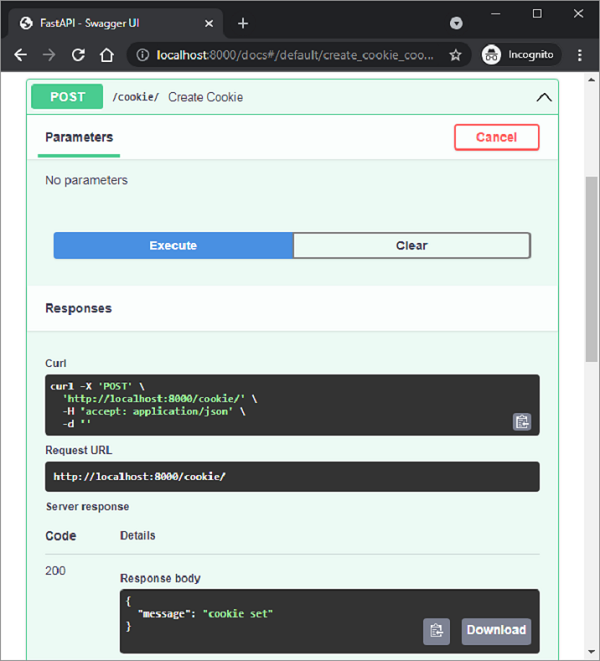
Task: Copy the curl command to clipboard
Action: [521, 421]
